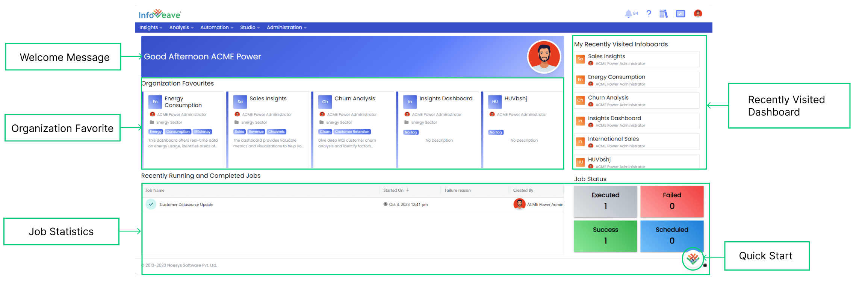Click the Energy tag on Energy Consumption card
Image resolution: width=868 pixels, height=283 pixels.
tap(156, 132)
